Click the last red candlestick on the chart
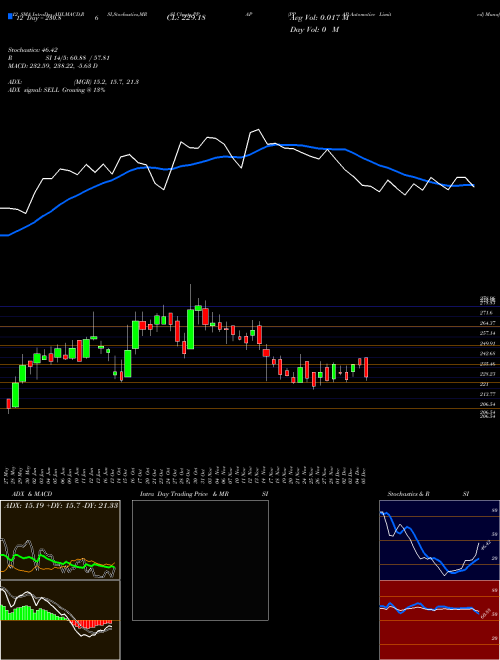This screenshot has height=660, width=500. coord(367,367)
